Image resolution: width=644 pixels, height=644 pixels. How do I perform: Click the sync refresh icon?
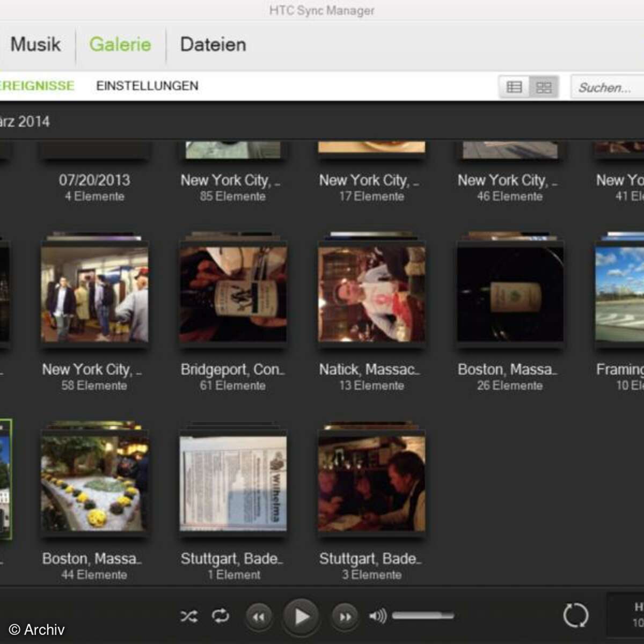coord(575,615)
